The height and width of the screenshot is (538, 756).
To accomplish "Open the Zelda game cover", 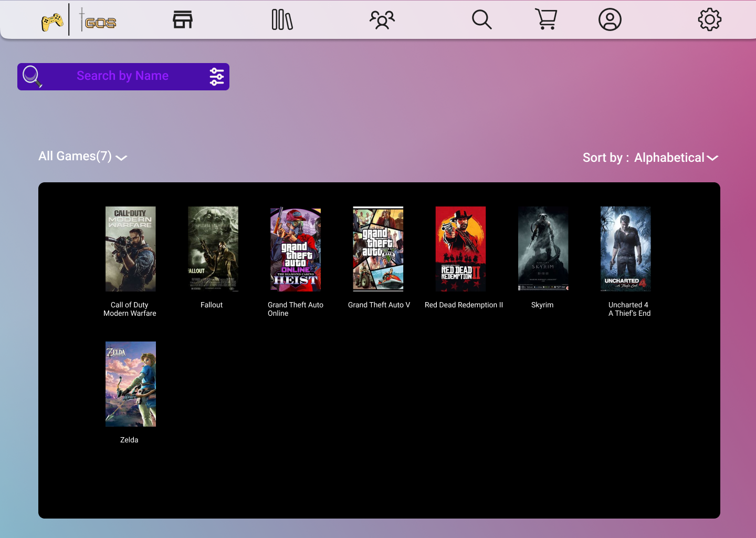I will 131,384.
